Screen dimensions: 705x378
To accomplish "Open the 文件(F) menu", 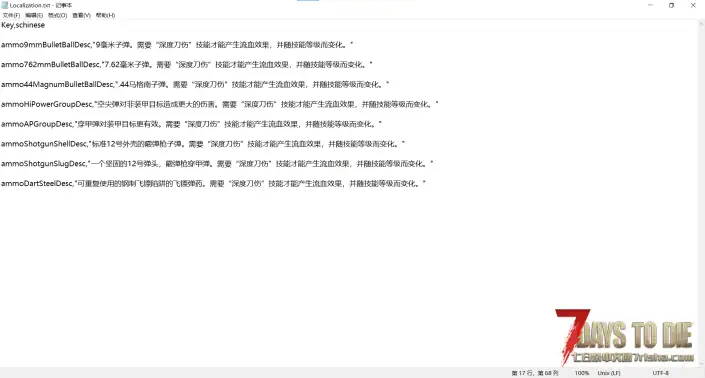I will (11, 15).
